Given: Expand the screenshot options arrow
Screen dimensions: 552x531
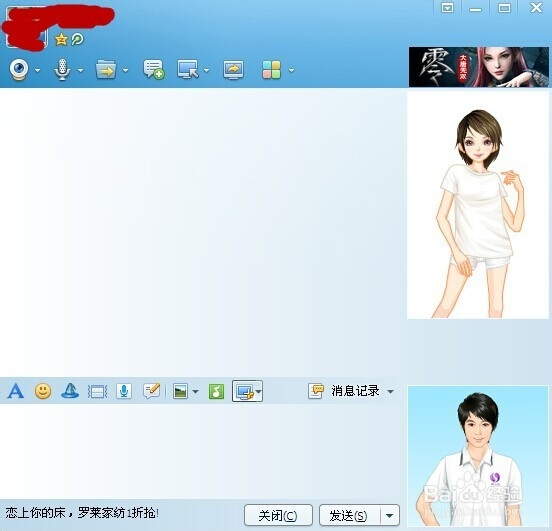Looking at the screenshot, I should tap(258, 392).
